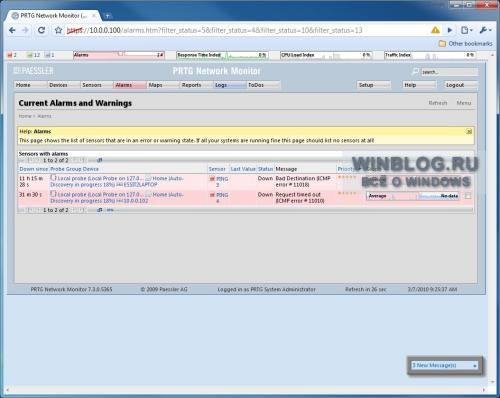Viewport: 500px width, 398px height.
Task: Open a new browser tab
Action: (107, 16)
